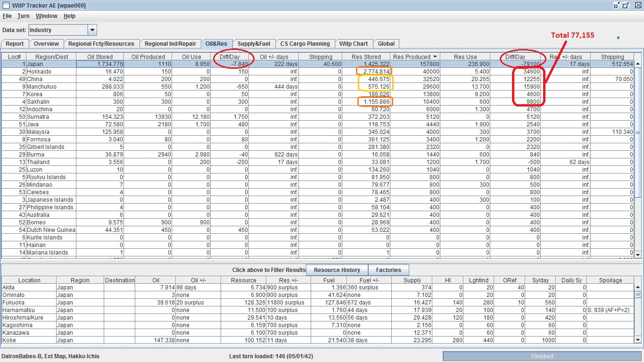This screenshot has height=362, width=644.
Task: Click the maximize internal frame icon
Action: coord(626,5)
